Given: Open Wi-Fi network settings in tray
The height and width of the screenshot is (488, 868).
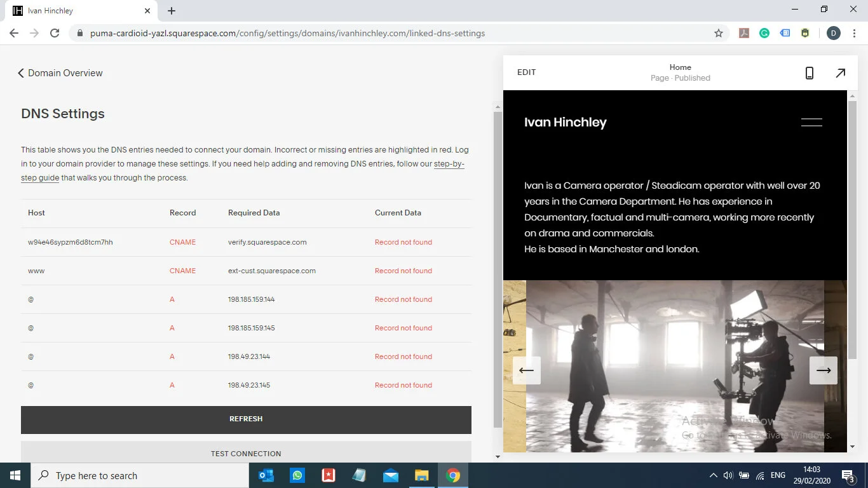Looking at the screenshot, I should (x=760, y=475).
